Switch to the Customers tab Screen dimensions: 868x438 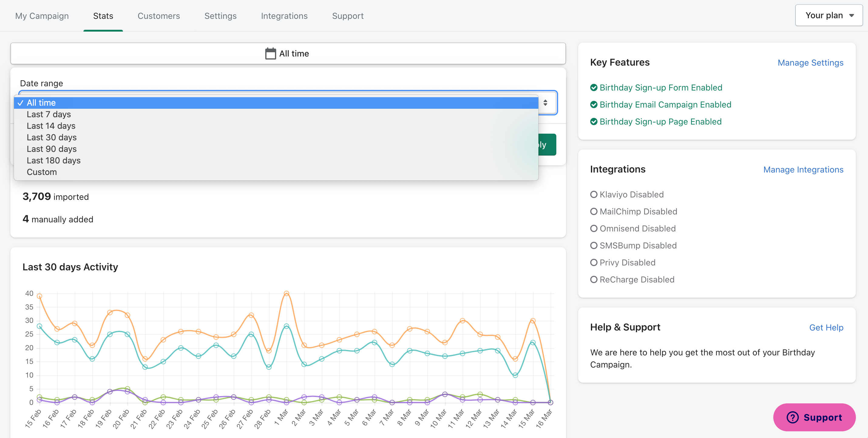tap(158, 16)
